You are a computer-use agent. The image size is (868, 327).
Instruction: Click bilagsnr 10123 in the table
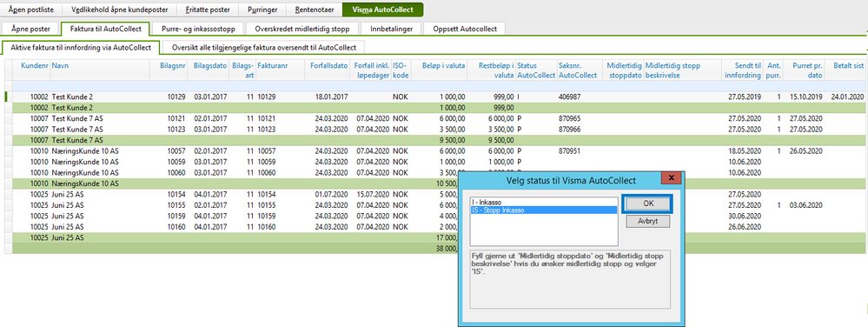pos(176,129)
